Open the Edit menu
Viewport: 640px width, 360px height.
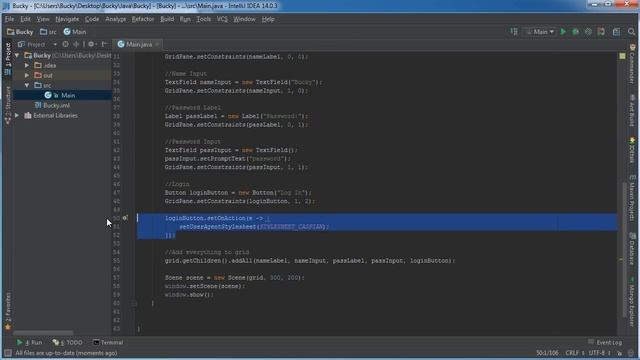25,19
